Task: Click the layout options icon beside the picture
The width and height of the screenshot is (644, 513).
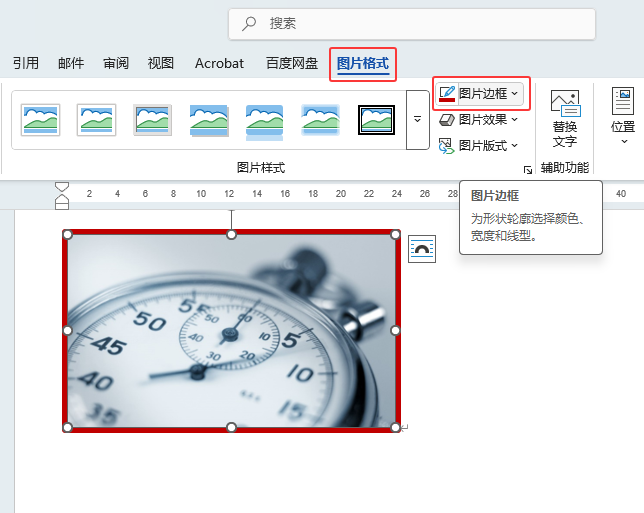Action: tap(422, 249)
